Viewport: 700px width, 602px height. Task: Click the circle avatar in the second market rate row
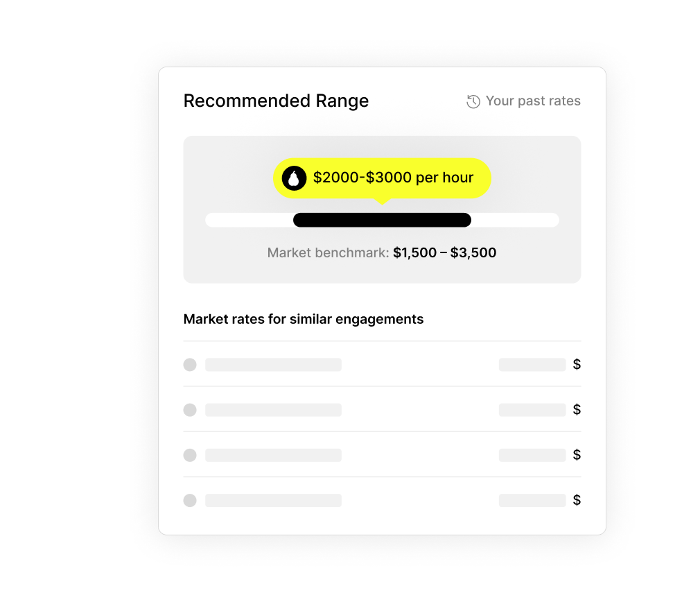pos(190,410)
